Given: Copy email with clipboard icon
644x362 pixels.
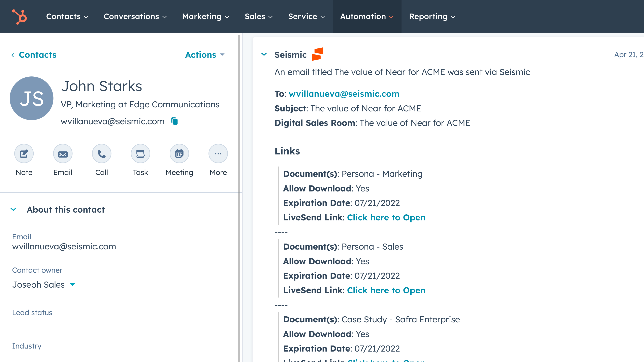Looking at the screenshot, I should tap(174, 121).
